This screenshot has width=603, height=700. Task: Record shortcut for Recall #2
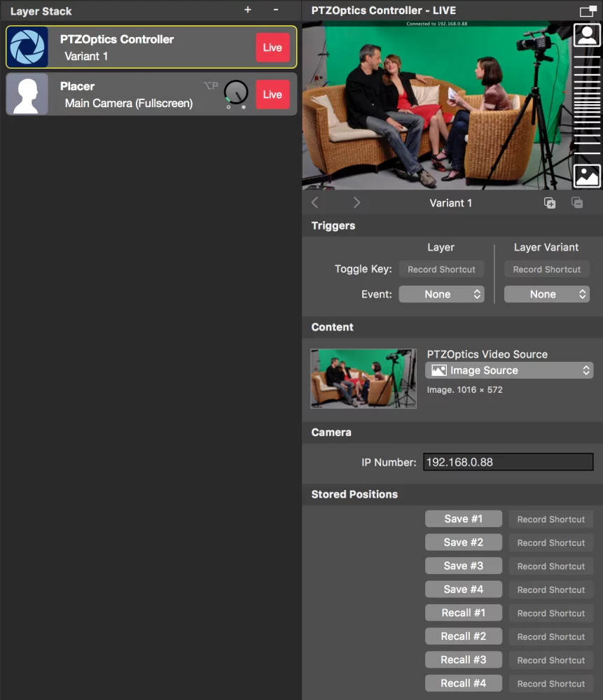pos(550,636)
